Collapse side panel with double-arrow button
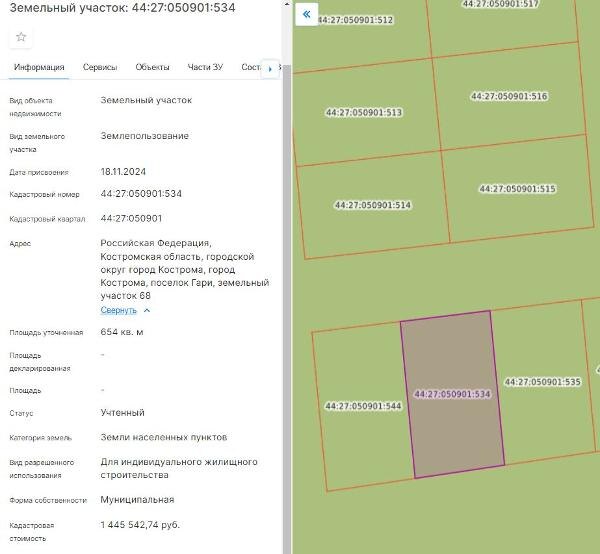600x554 pixels. coord(307,15)
